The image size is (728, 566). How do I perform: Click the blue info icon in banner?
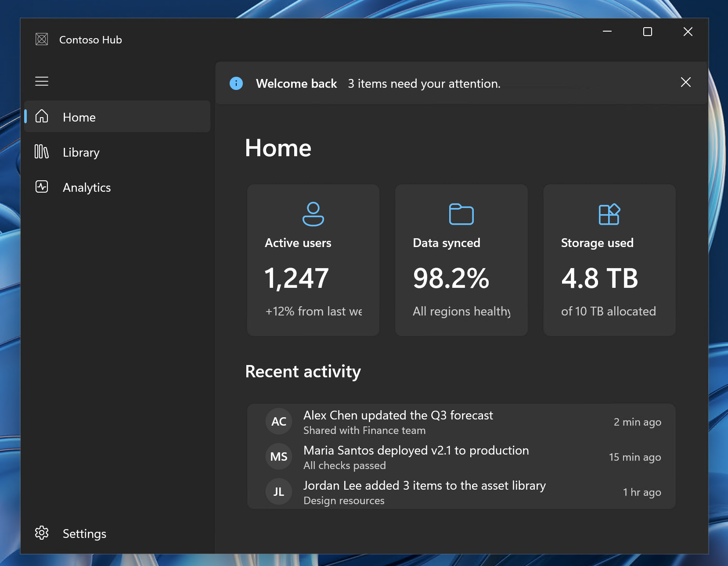(236, 83)
